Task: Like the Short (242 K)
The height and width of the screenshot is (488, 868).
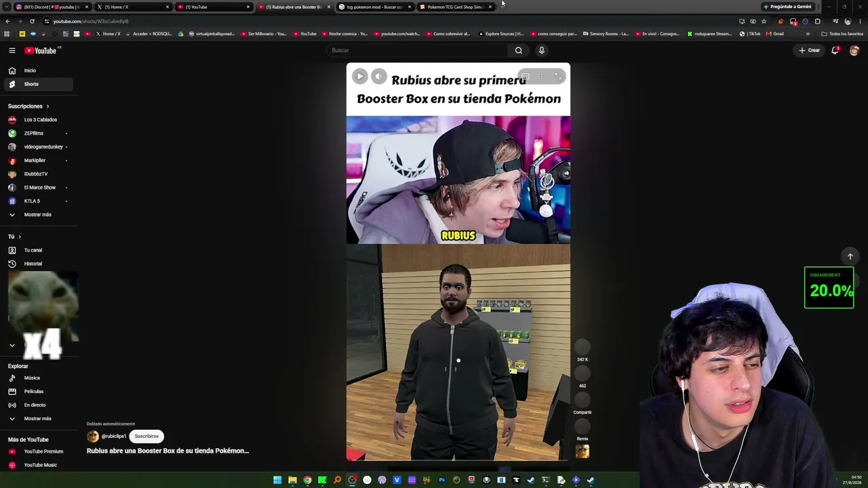Action: coord(583,347)
